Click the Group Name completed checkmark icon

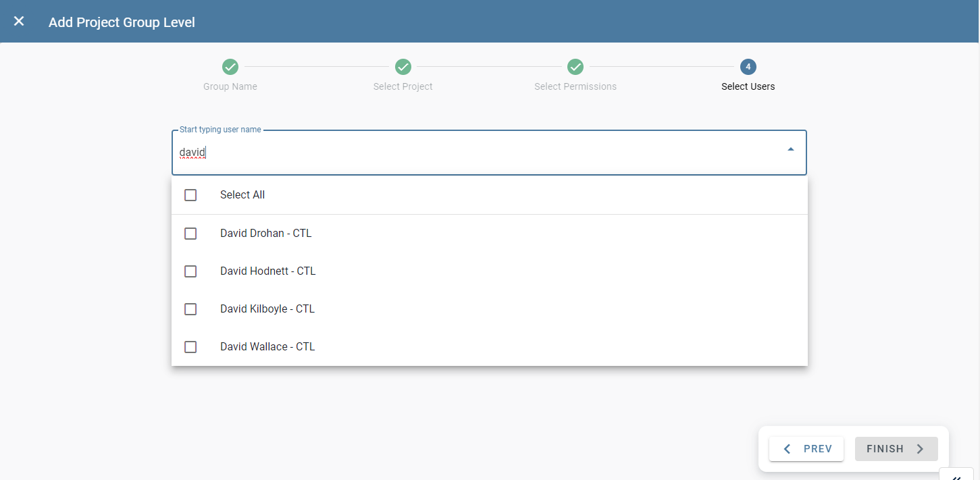(x=230, y=67)
